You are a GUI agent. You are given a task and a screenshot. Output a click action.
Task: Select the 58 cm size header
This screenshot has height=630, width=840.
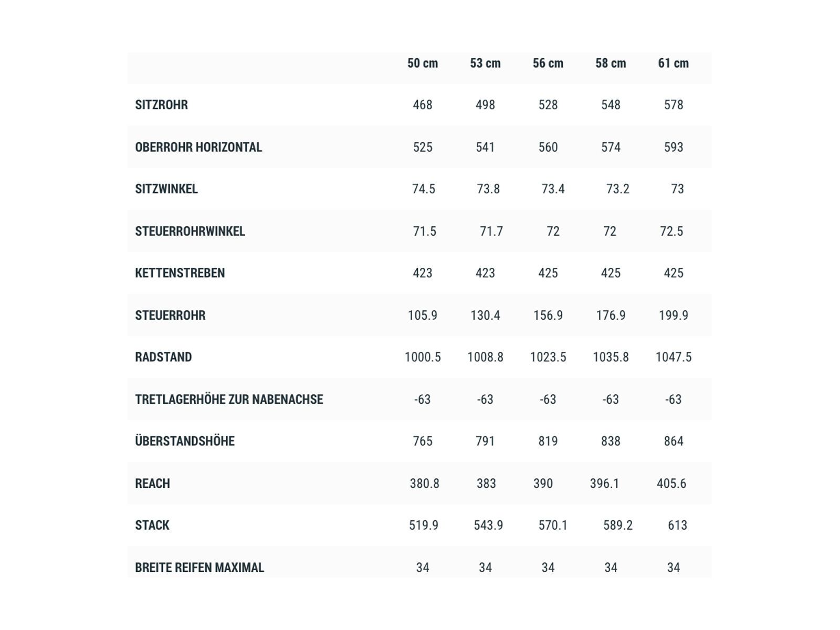pos(611,64)
